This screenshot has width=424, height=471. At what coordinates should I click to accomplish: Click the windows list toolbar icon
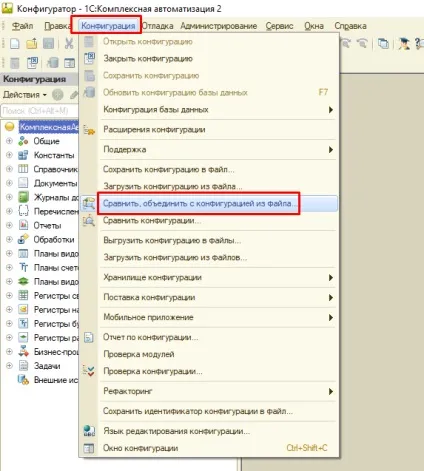(x=383, y=44)
